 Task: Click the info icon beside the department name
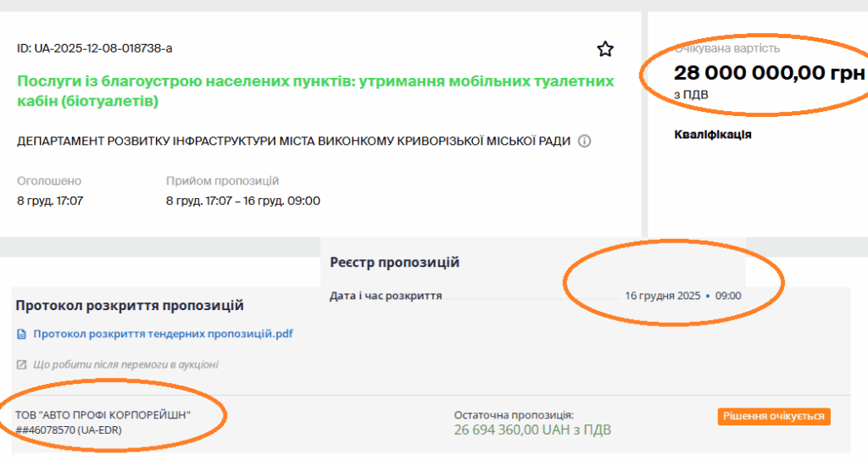(x=584, y=141)
